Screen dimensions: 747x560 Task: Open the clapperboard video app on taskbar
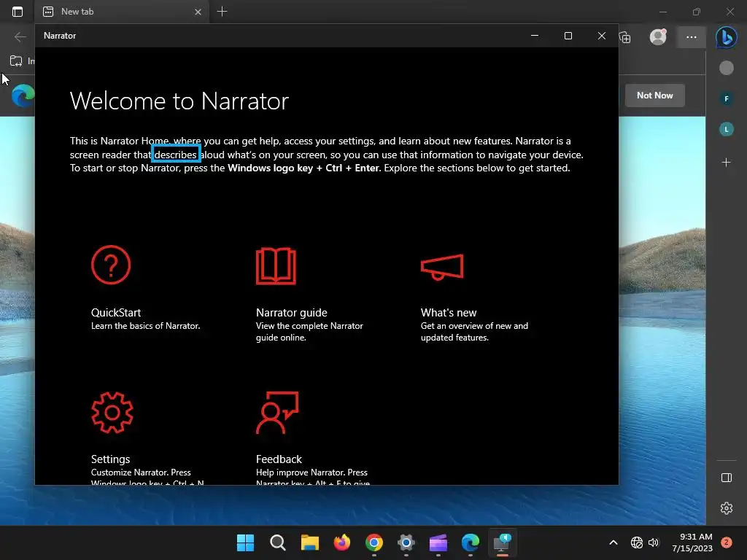(x=438, y=542)
